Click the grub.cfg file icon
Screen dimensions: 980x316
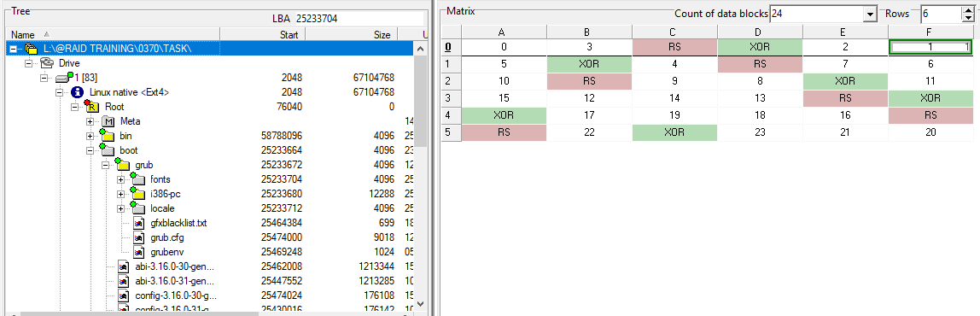[x=139, y=237]
